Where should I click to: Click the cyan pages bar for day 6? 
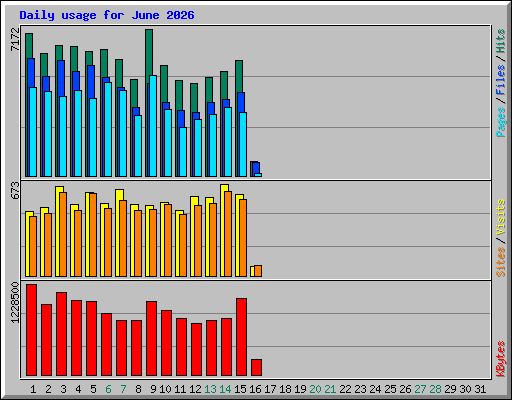(108, 129)
